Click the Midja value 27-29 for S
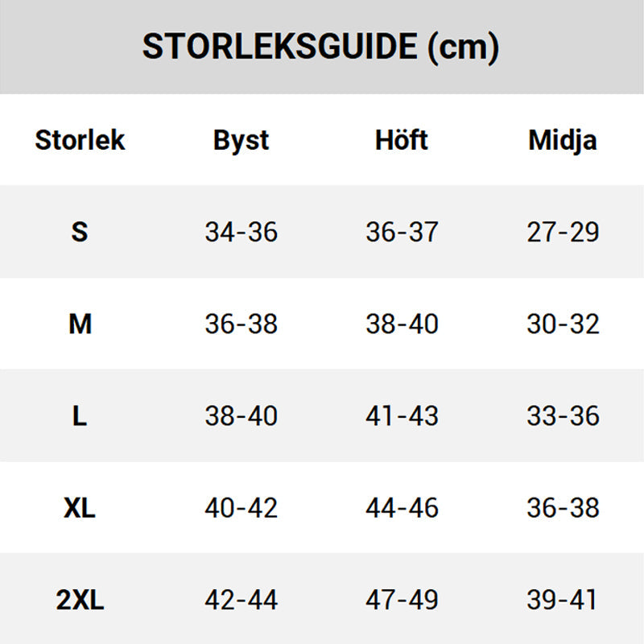 coord(563,232)
